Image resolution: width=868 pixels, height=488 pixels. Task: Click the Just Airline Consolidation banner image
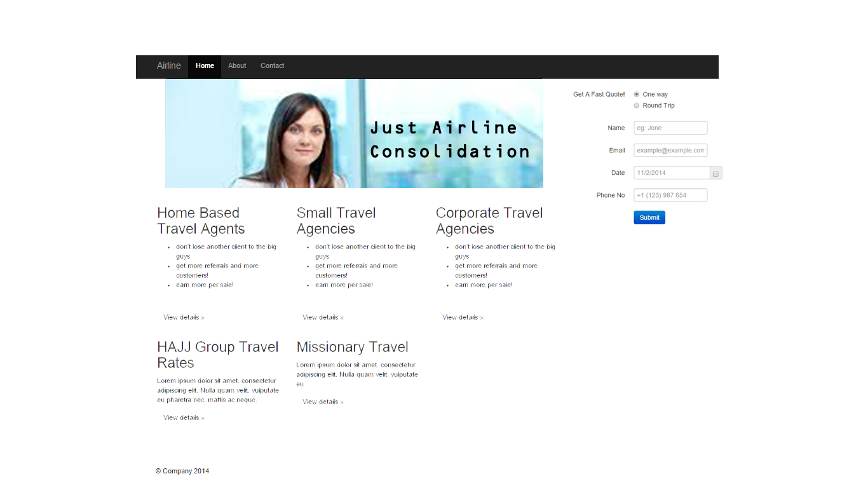354,133
